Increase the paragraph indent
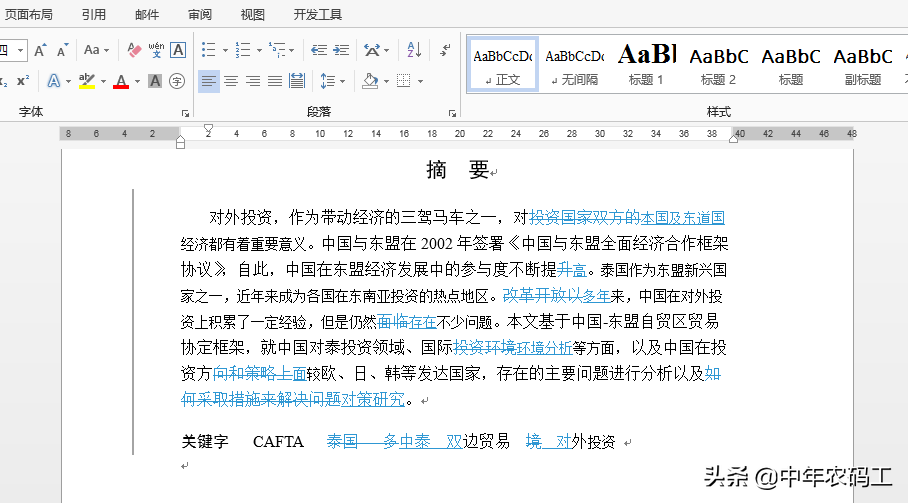The height and width of the screenshot is (503, 908). tap(341, 50)
